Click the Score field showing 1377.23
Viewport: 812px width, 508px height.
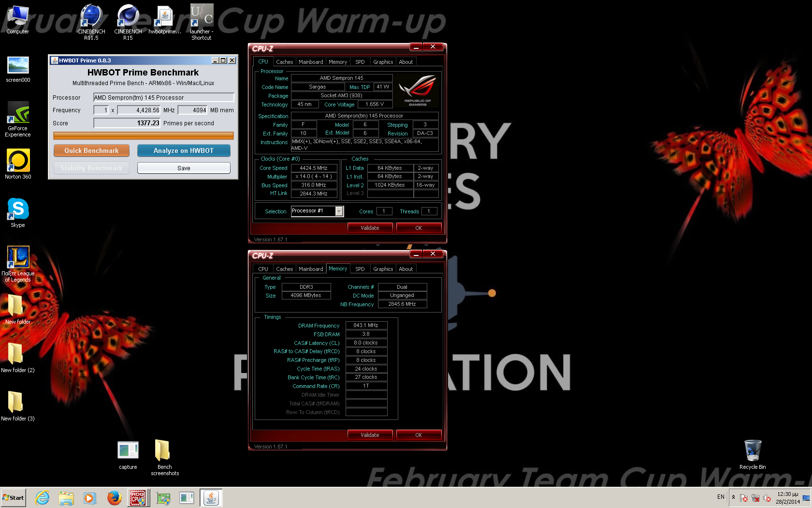coord(127,123)
